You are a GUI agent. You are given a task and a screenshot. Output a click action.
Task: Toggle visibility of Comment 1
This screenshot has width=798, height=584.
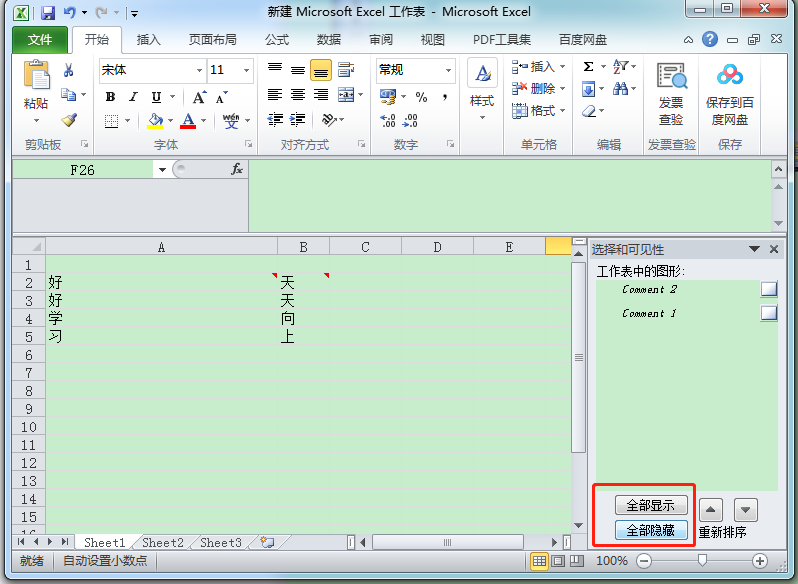click(x=769, y=313)
